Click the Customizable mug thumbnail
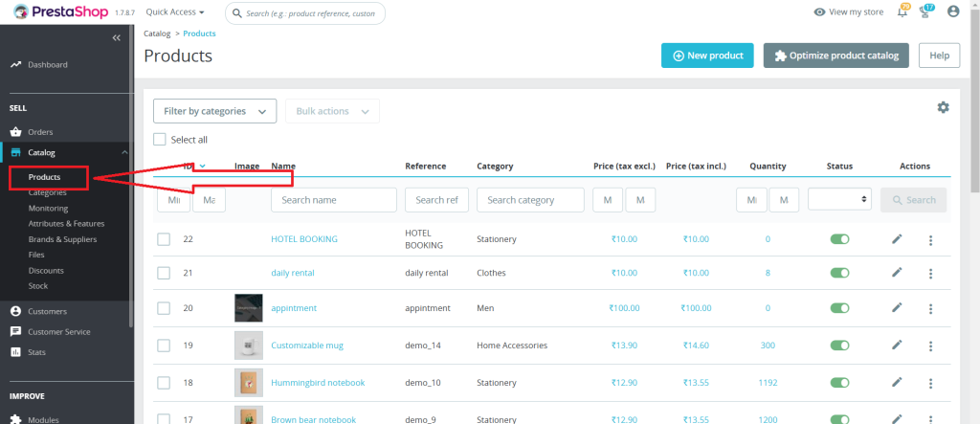 [248, 346]
